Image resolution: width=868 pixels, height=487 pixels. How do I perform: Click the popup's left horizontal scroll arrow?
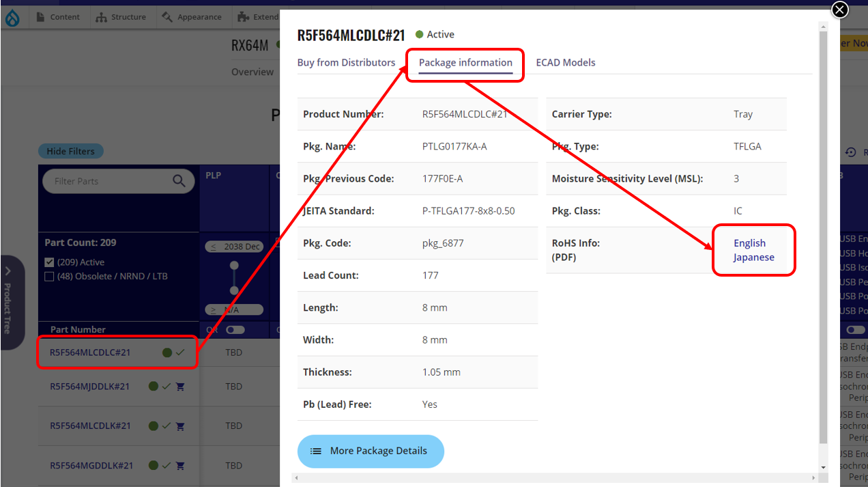tap(295, 477)
